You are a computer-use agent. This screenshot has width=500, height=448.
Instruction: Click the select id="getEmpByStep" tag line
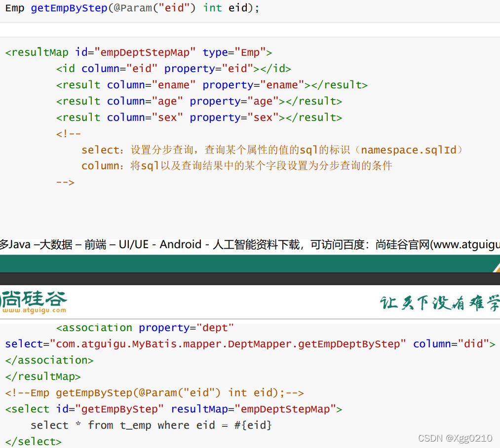173,409
